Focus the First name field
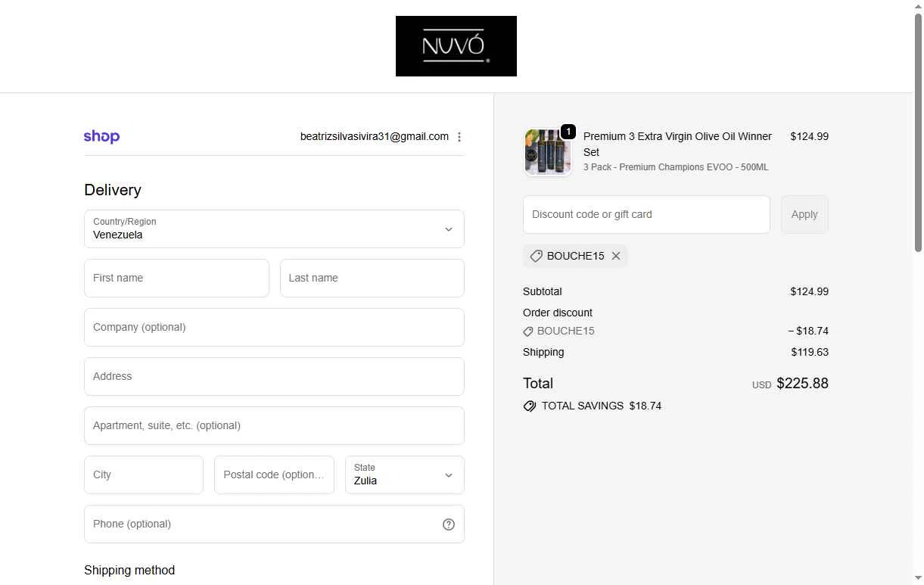Screen dimensions: 924x585 [x=176, y=278]
